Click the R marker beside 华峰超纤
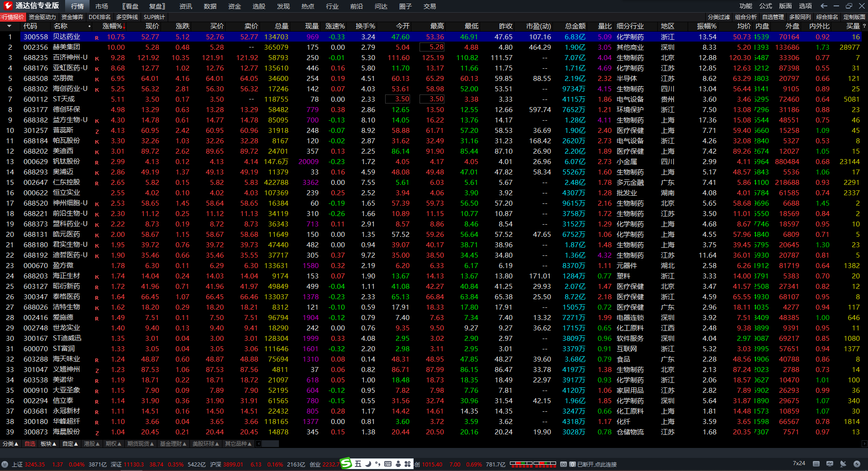The image size is (868, 471). (97, 422)
